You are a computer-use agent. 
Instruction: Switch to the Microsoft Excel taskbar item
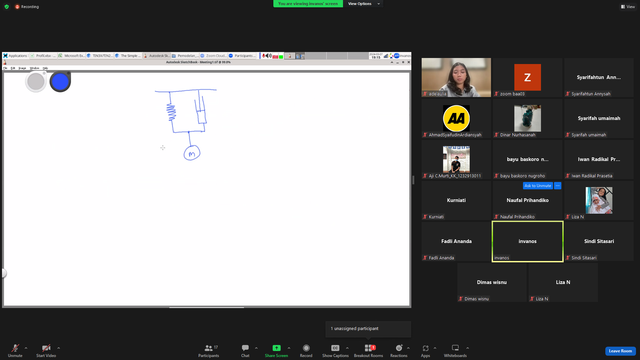click(71, 56)
